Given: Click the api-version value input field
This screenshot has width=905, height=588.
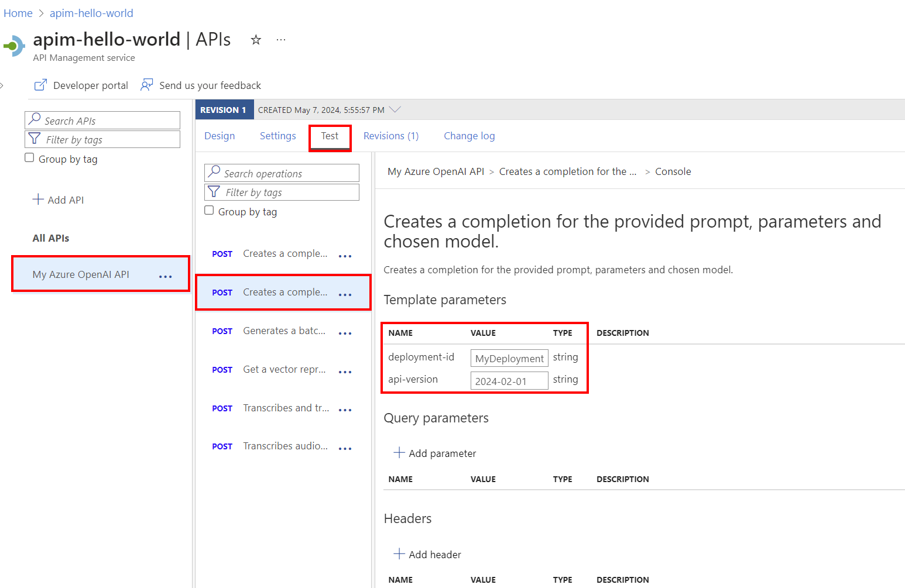Looking at the screenshot, I should coord(509,380).
